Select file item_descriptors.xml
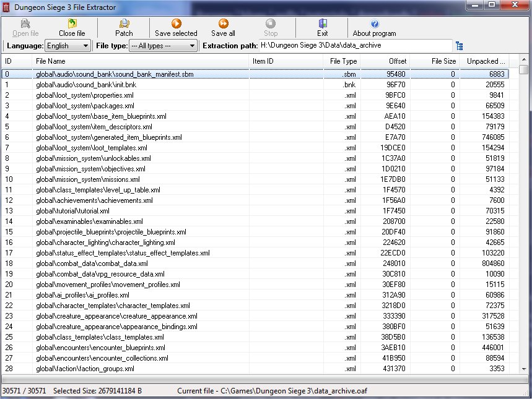The image size is (532, 399). [x=255, y=127]
